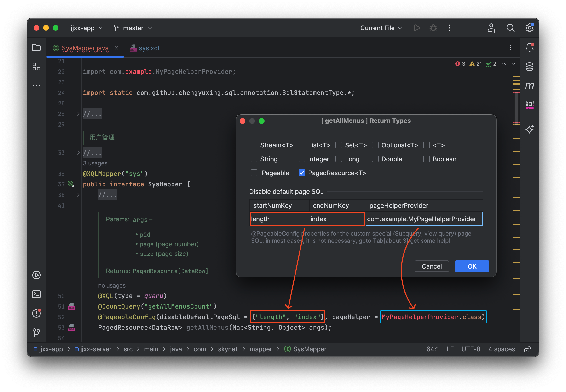Check the Optional<T> return type

(x=375, y=145)
